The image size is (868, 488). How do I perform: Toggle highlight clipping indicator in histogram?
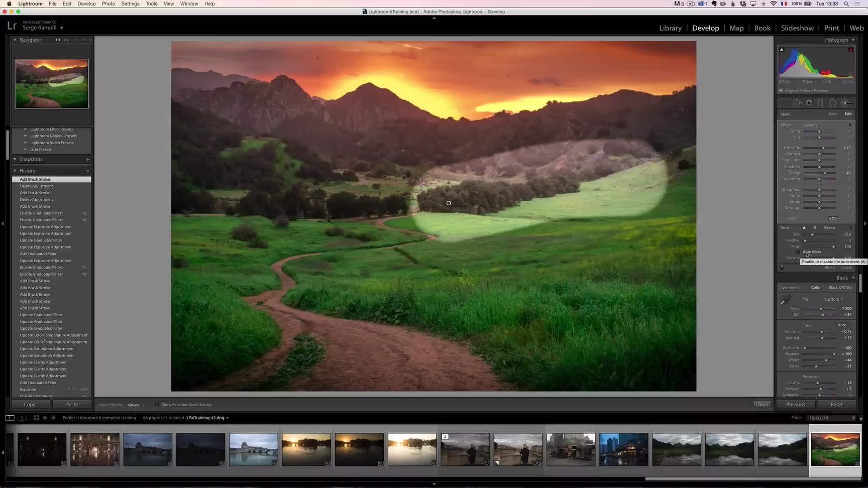850,50
